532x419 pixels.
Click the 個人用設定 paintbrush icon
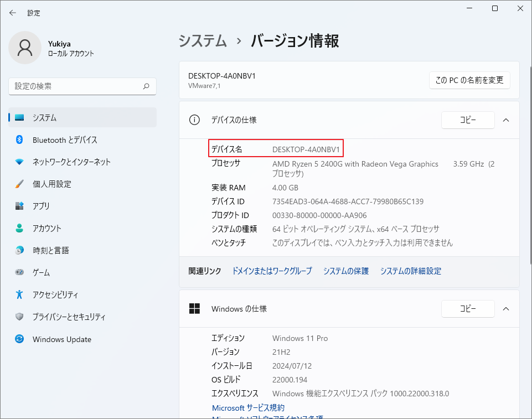[19, 184]
